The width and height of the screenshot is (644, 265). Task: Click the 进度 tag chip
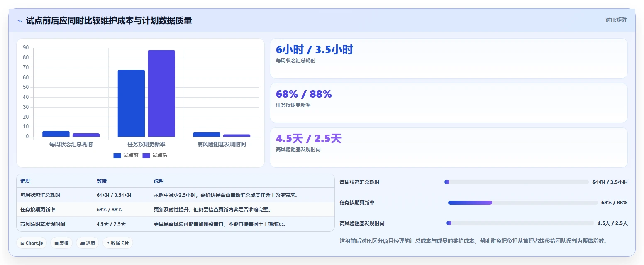pos(88,243)
